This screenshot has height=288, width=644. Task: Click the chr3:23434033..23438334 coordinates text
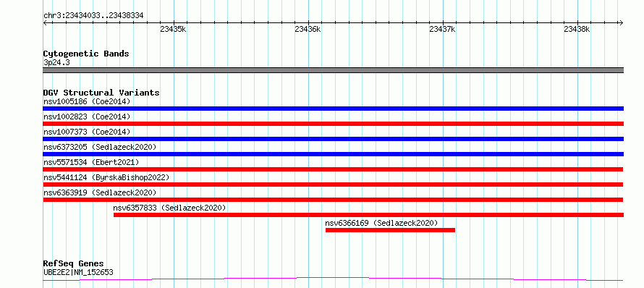point(93,16)
